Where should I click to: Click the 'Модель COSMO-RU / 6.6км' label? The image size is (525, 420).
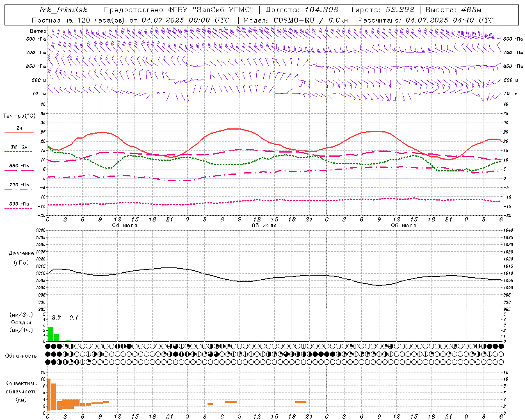[296, 20]
